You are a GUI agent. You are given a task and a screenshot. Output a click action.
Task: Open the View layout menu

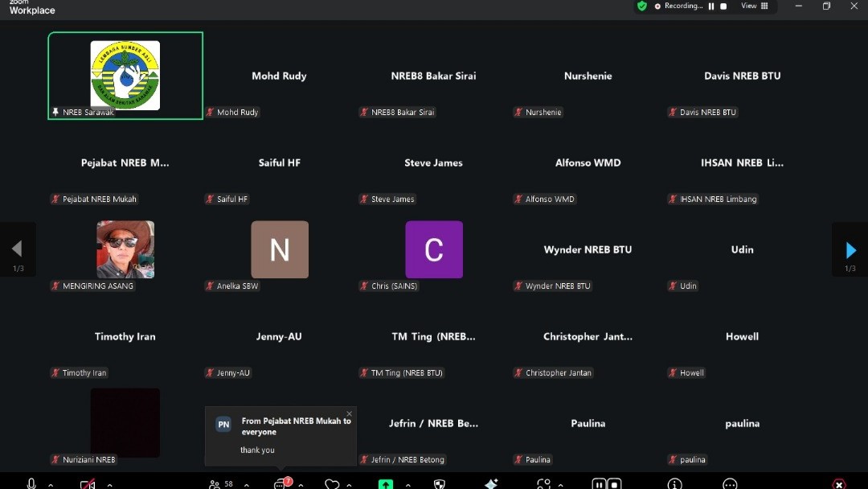[x=754, y=6]
